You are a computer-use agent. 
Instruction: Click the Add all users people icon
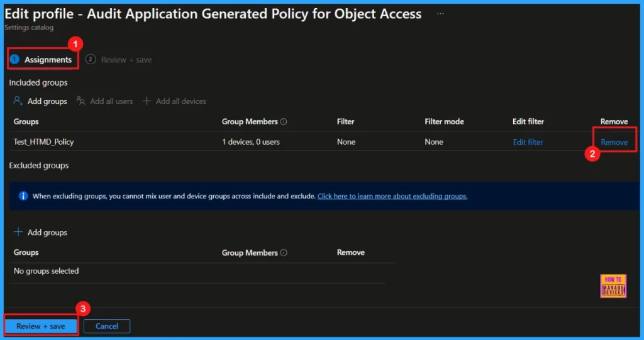click(x=81, y=101)
